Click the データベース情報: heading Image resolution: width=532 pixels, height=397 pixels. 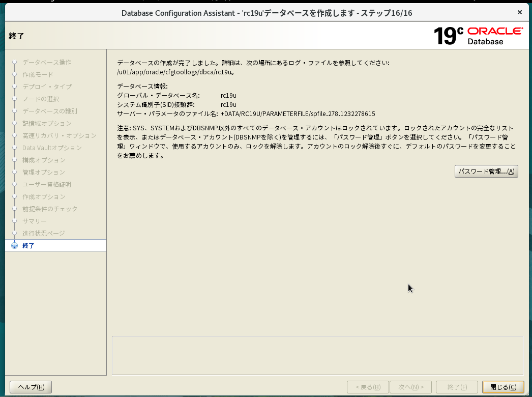point(142,86)
